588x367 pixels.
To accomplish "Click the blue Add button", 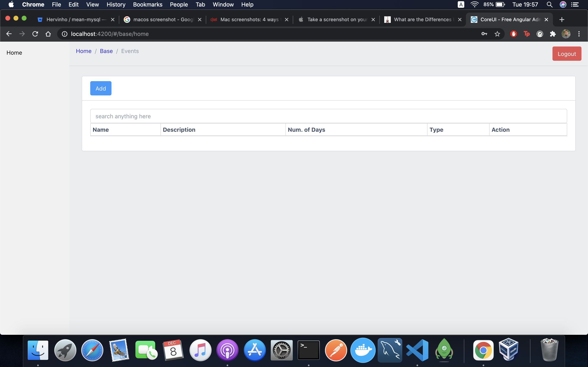I will tap(101, 88).
